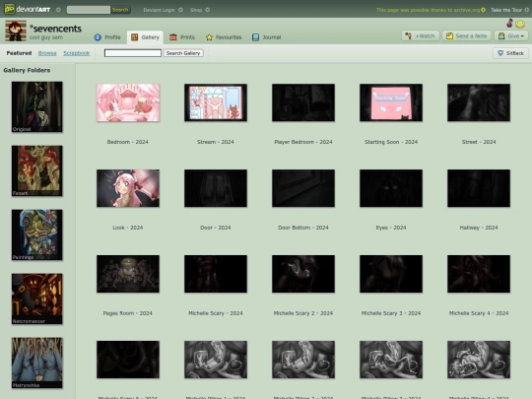
Task: Focus the gallery search input field
Action: click(x=133, y=53)
